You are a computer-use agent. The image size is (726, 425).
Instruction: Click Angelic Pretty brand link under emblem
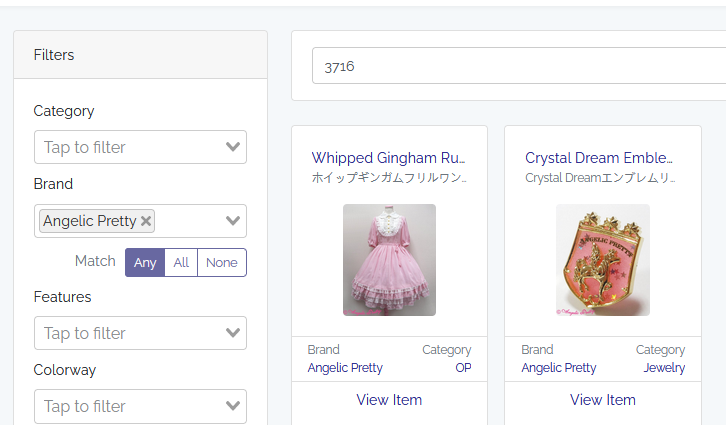(558, 367)
